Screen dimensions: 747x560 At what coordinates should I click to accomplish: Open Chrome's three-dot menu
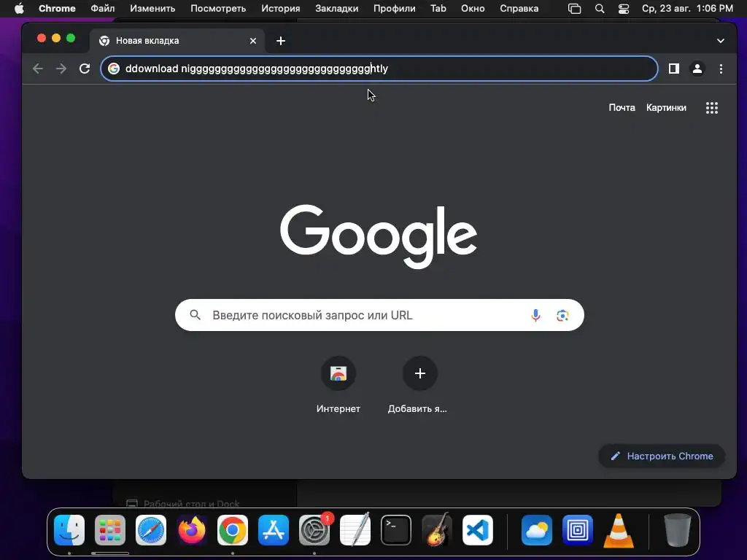721,69
